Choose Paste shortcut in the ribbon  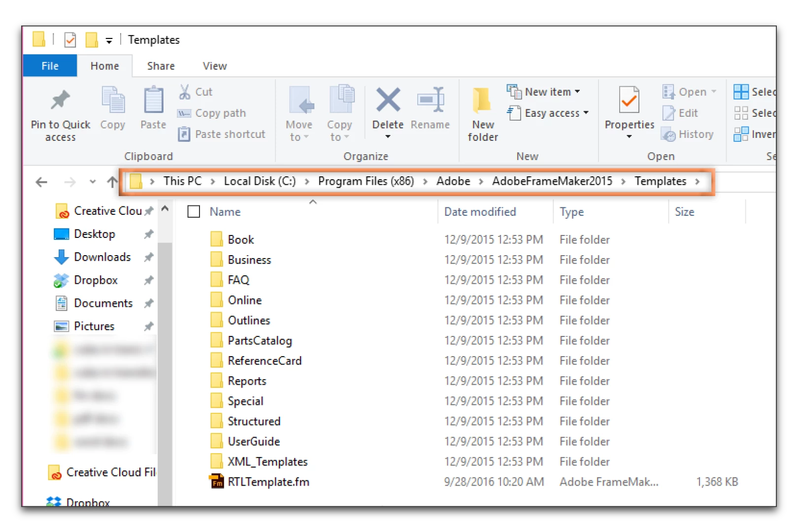point(221,134)
